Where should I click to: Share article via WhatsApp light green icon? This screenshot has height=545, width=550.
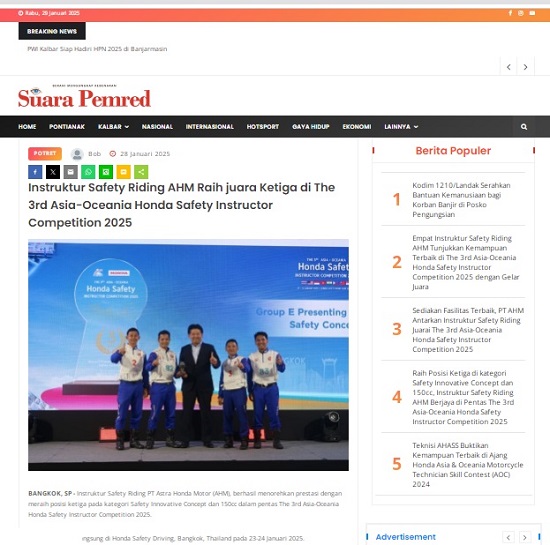coord(88,172)
